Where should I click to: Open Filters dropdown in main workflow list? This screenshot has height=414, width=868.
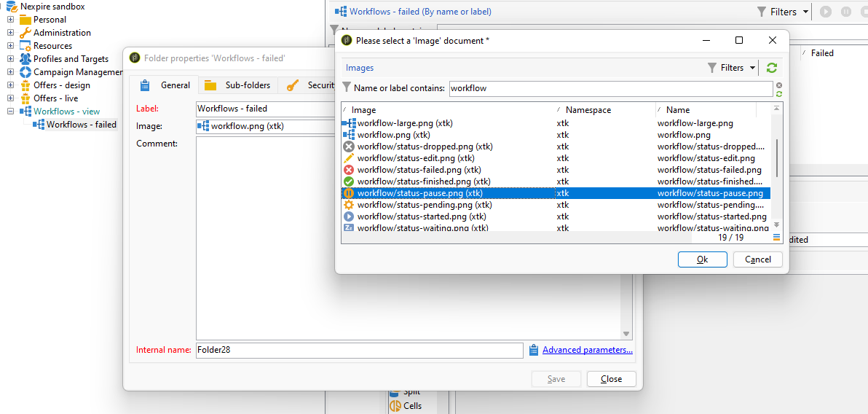coord(783,12)
